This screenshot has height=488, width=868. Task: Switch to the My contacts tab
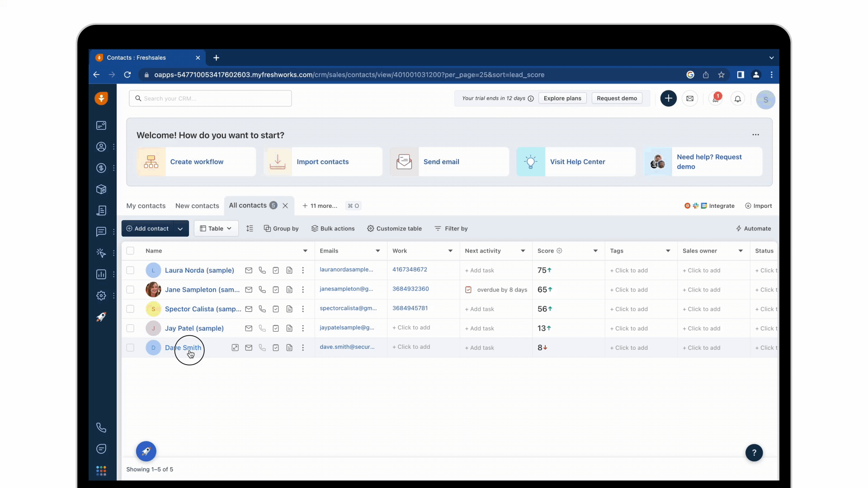pyautogui.click(x=146, y=206)
